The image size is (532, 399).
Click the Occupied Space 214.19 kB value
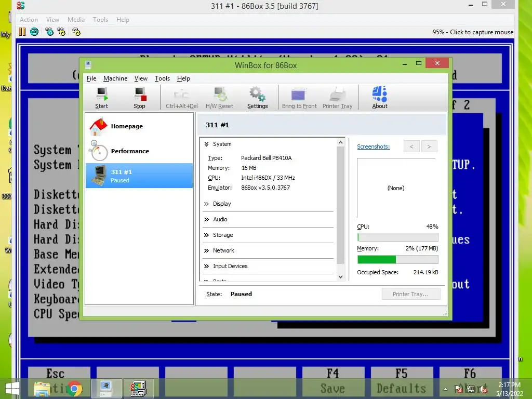click(426, 272)
